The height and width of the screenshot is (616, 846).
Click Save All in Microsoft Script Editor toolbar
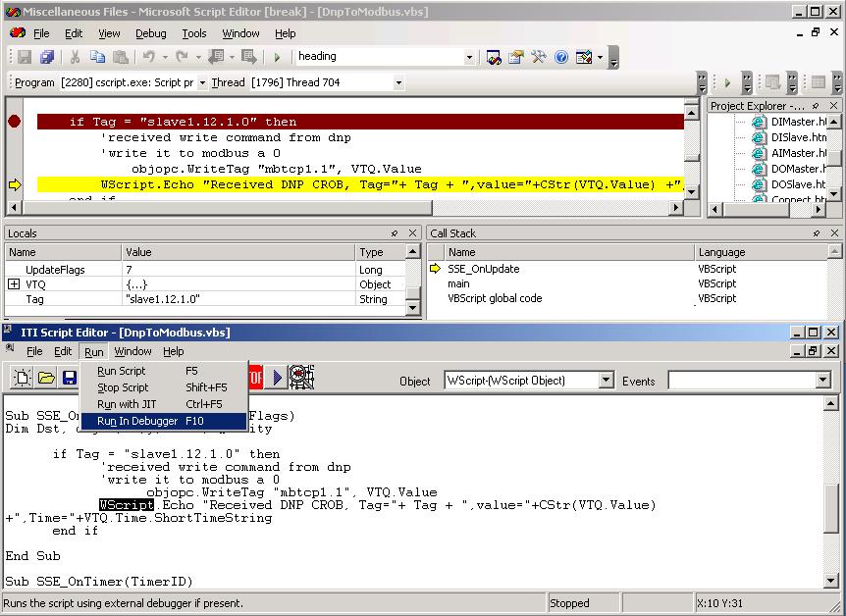tap(47, 57)
